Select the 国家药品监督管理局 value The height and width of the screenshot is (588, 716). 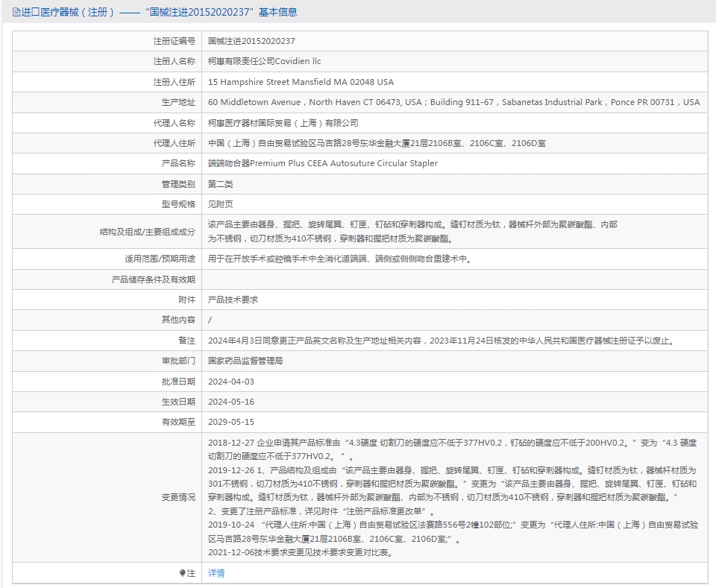245,361
